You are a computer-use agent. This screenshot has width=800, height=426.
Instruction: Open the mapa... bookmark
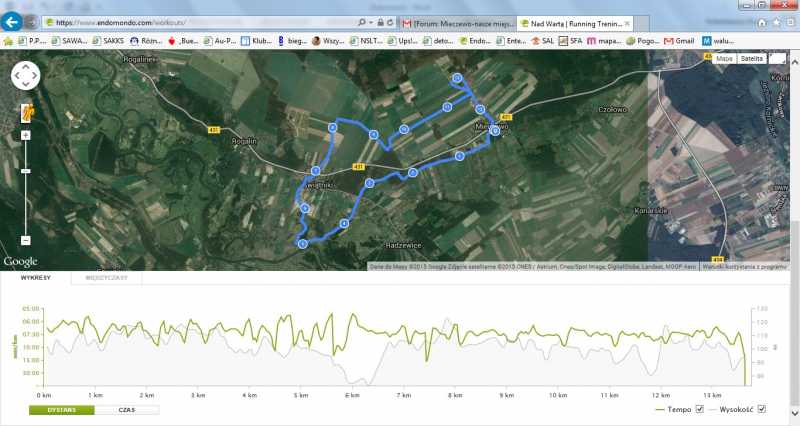604,41
